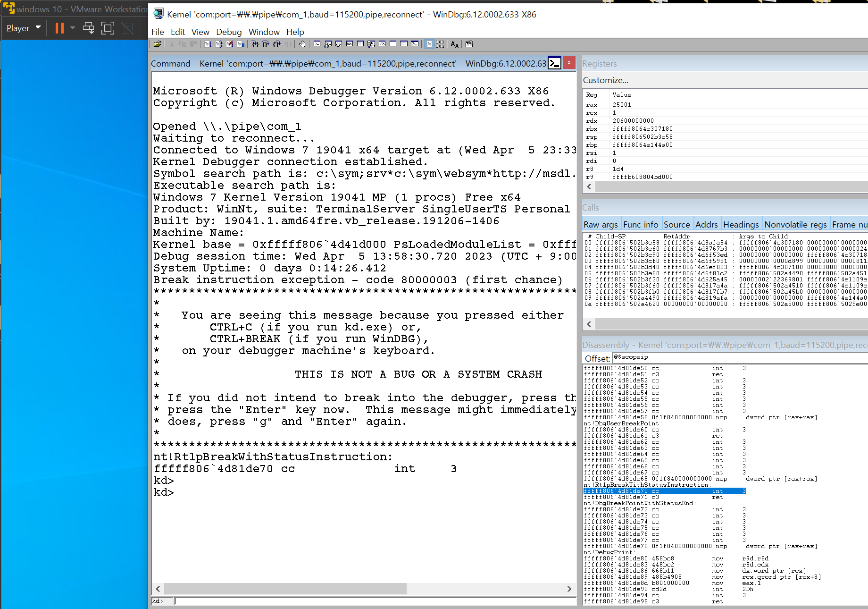Close the Command window with red button
The width and height of the screenshot is (868, 609).
pos(569,63)
